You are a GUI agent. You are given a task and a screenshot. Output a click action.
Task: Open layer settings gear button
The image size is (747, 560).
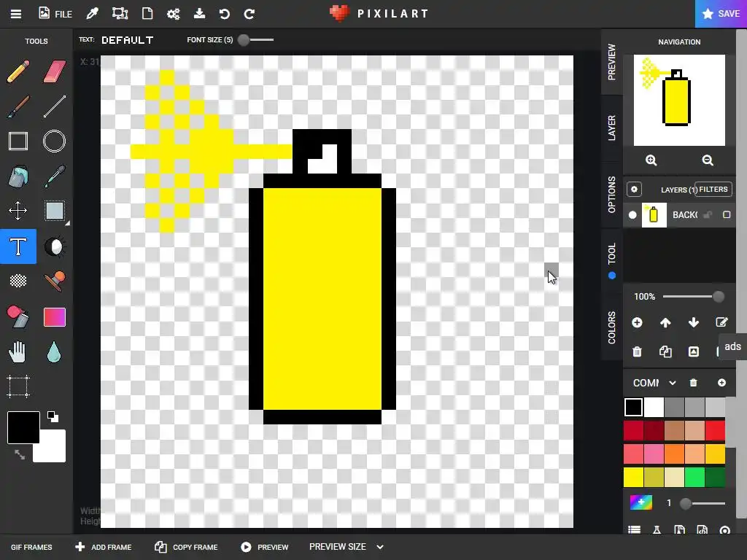pos(634,189)
